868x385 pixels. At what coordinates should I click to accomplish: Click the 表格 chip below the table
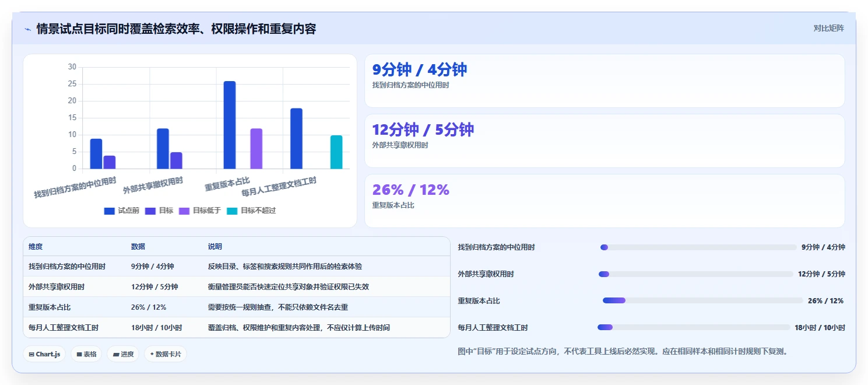click(86, 354)
